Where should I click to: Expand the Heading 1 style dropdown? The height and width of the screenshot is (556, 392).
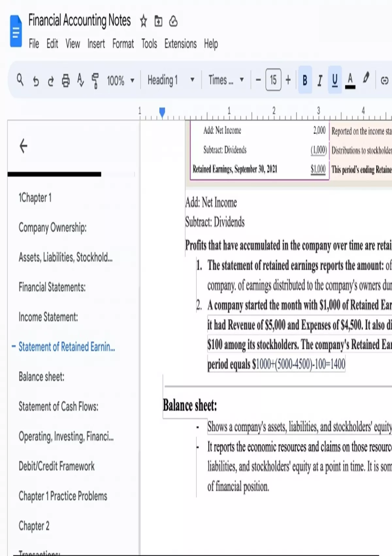[x=171, y=80]
